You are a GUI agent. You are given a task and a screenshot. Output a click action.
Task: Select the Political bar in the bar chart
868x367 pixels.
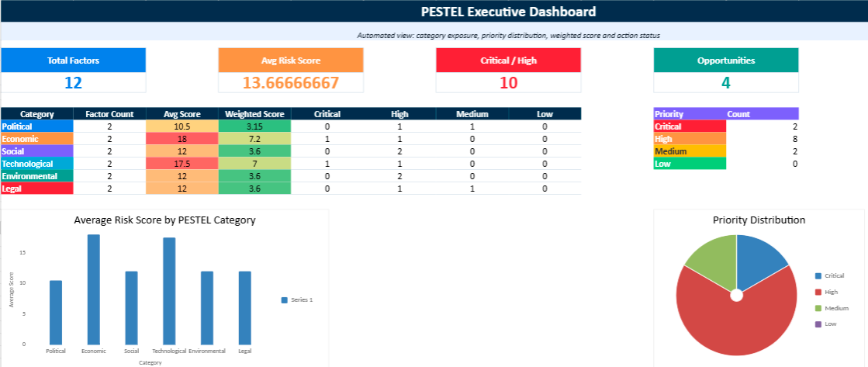coord(55,312)
